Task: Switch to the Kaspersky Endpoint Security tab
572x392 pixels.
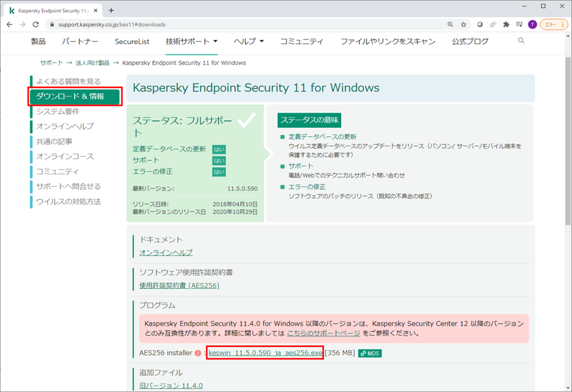Action: click(52, 10)
